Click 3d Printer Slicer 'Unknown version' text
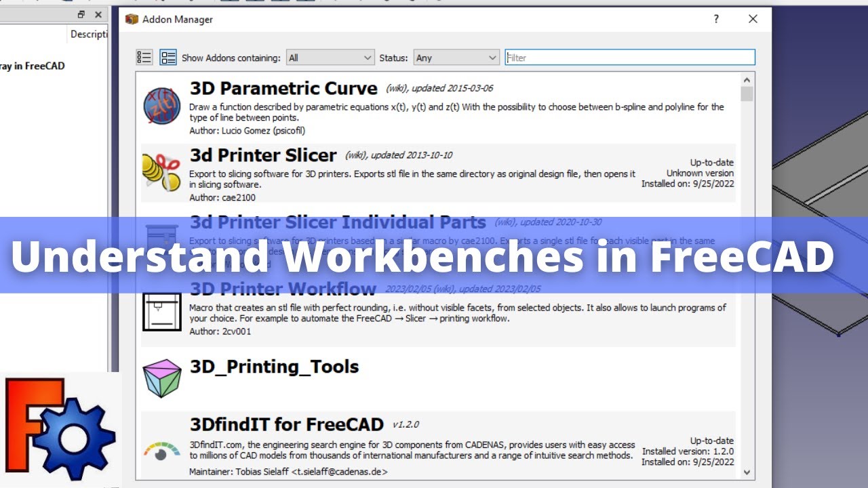Viewport: 868px width, 488px height. (700, 173)
